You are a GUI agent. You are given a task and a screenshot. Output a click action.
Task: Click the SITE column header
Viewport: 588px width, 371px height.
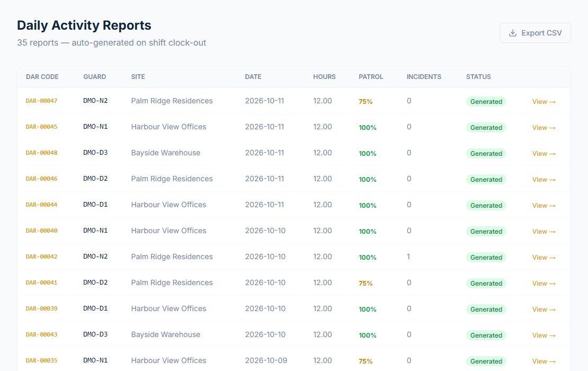[138, 76]
